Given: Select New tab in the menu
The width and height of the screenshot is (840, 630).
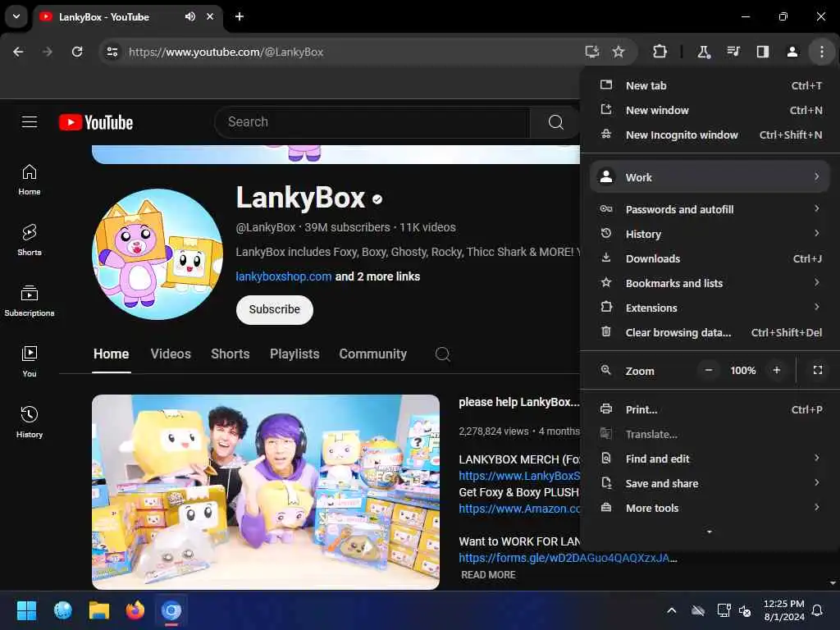Looking at the screenshot, I should click(710, 85).
